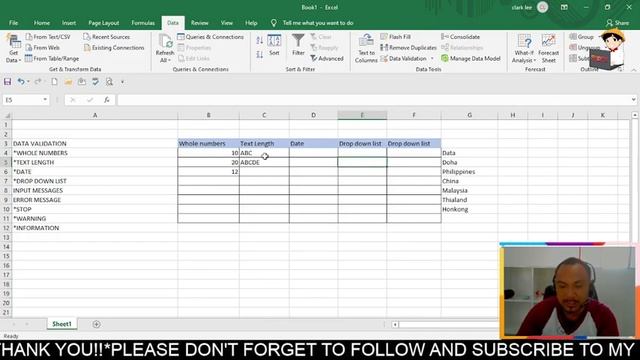Viewport: 640px width, 360px height.
Task: Click Remove Duplicates
Action: (x=408, y=48)
